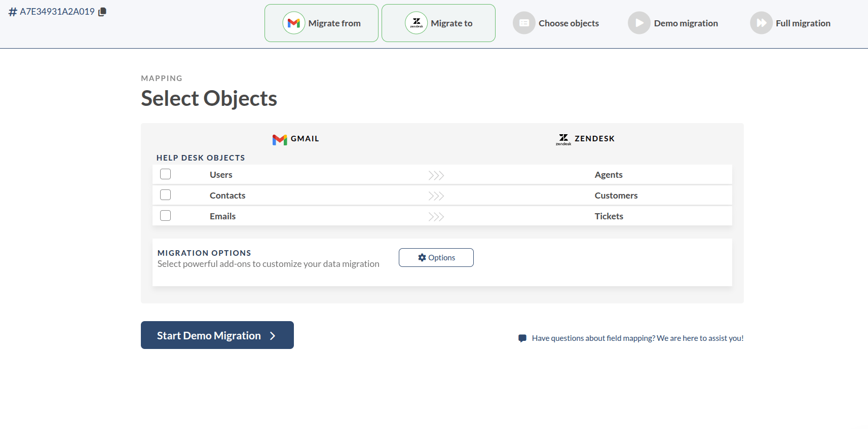Start Demo Migration

pyautogui.click(x=217, y=335)
